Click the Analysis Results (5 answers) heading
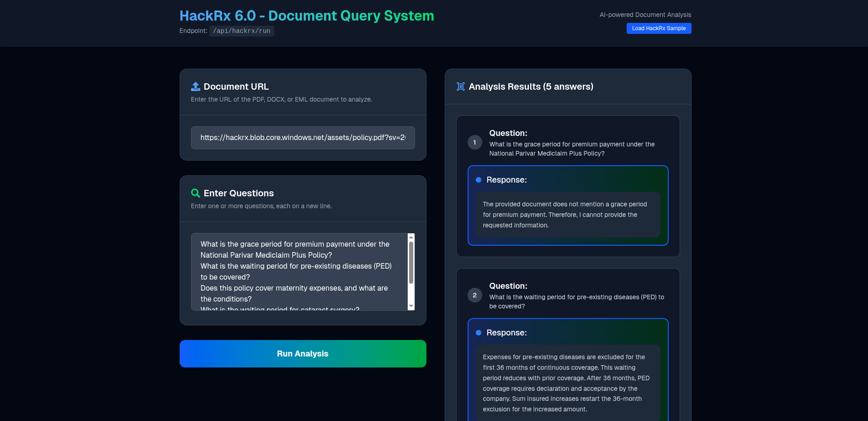This screenshot has height=421, width=868. [531, 86]
